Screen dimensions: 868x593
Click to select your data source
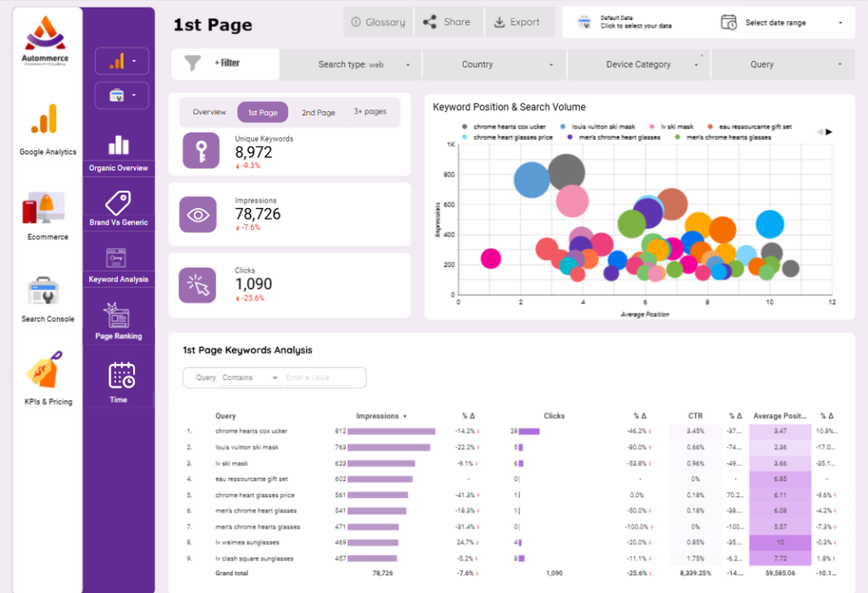[636, 26]
